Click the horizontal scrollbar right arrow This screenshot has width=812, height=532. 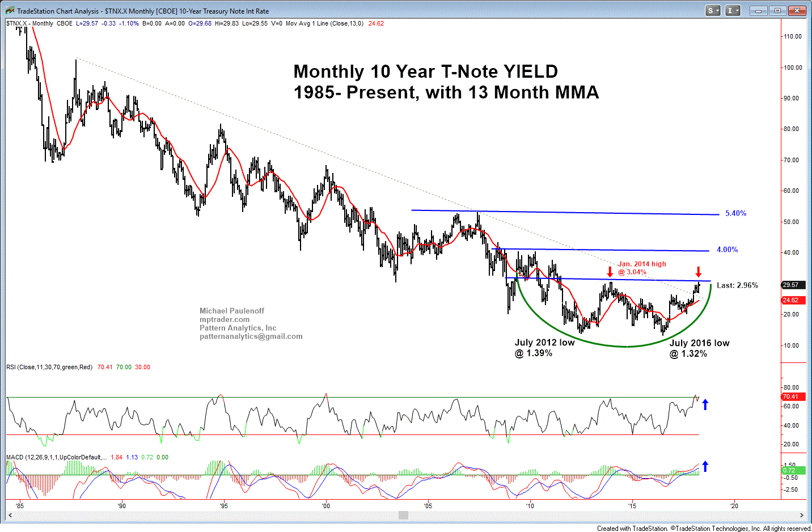(801, 516)
